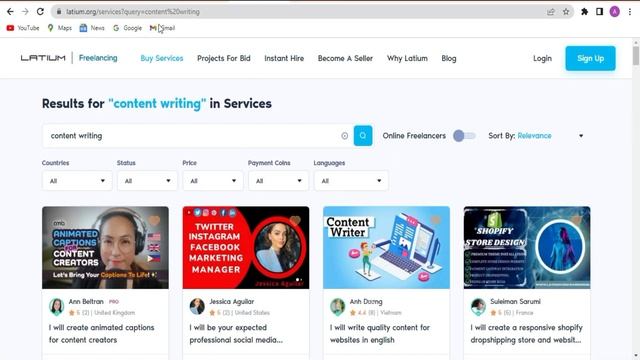This screenshot has height=360, width=640.
Task: Open Shopify Store Design thumbnail
Action: click(x=527, y=247)
